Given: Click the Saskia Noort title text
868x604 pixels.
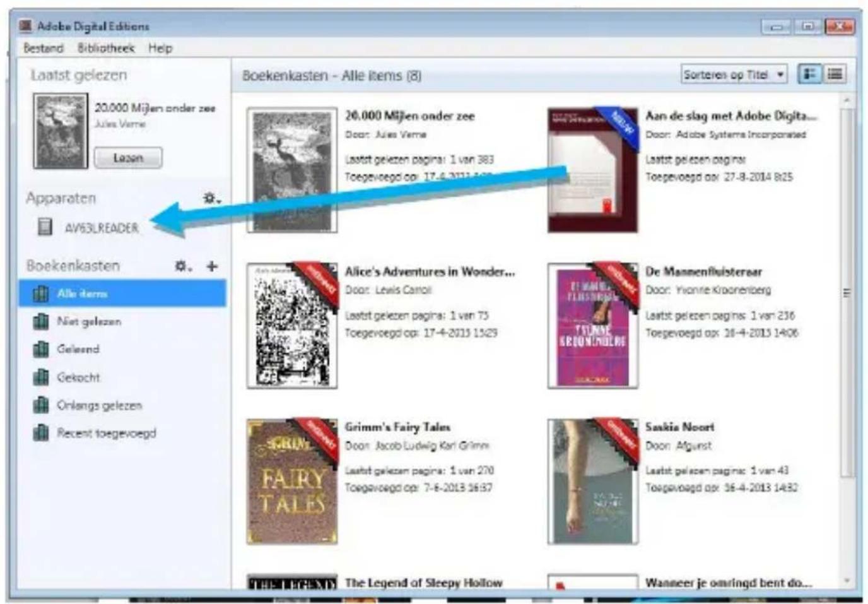Looking at the screenshot, I should [x=679, y=427].
